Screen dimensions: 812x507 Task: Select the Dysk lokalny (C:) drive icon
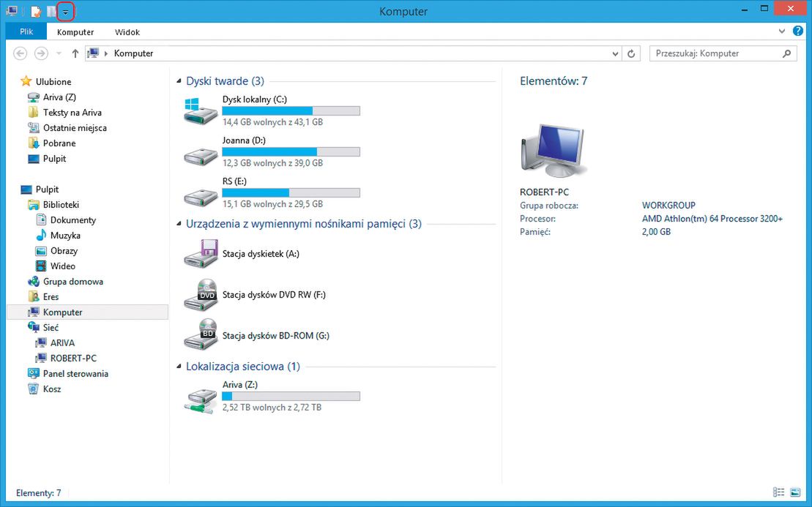point(201,110)
